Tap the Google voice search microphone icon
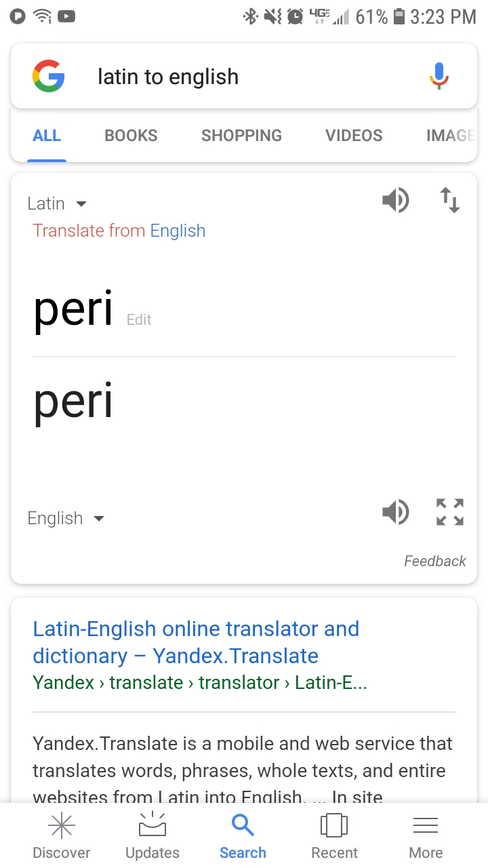Viewport: 488px width, 868px height. (x=439, y=75)
